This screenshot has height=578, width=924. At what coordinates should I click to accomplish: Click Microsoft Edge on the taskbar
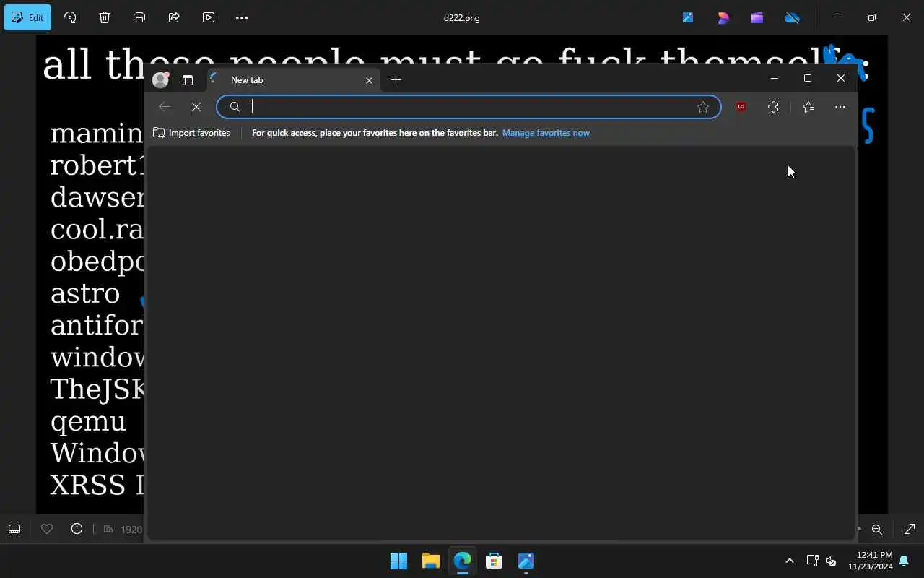tap(463, 561)
